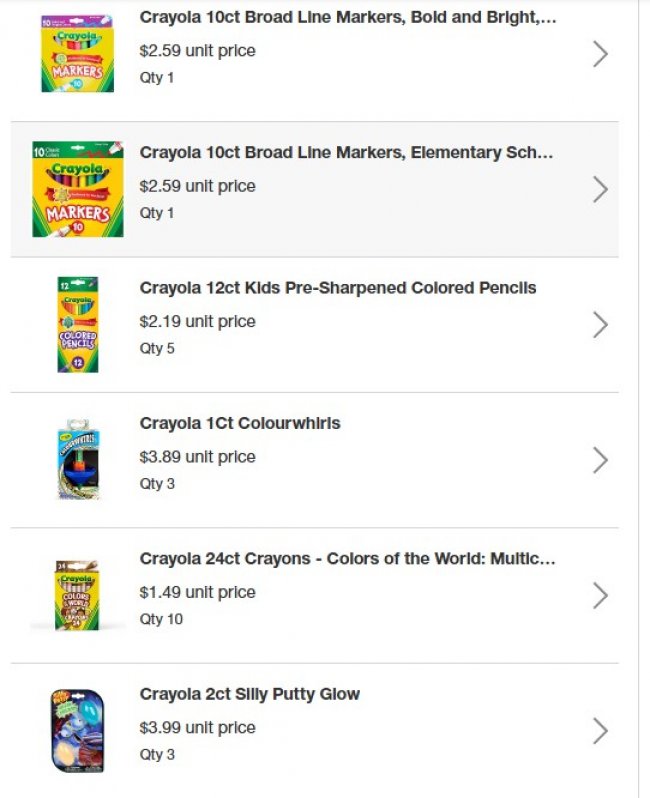Click the Crayola 2ct Silly Putty Glow title
Image resolution: width=650 pixels, height=798 pixels.
(250, 694)
